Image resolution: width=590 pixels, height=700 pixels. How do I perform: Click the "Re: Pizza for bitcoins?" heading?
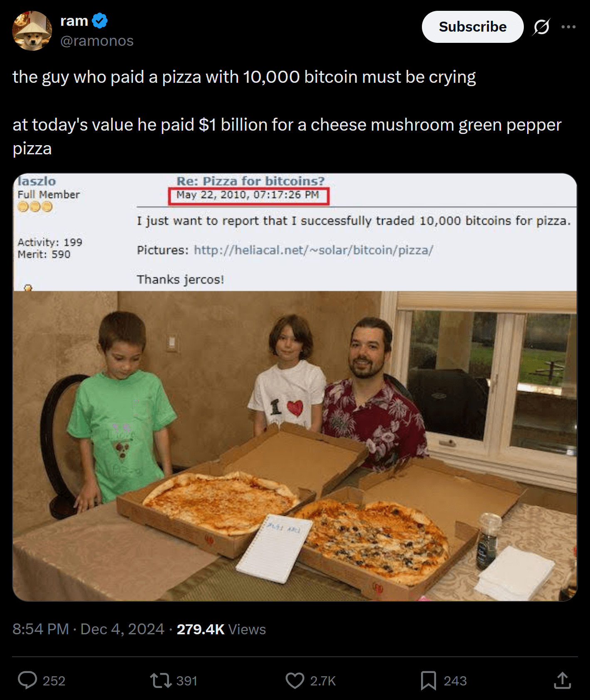pyautogui.click(x=250, y=181)
